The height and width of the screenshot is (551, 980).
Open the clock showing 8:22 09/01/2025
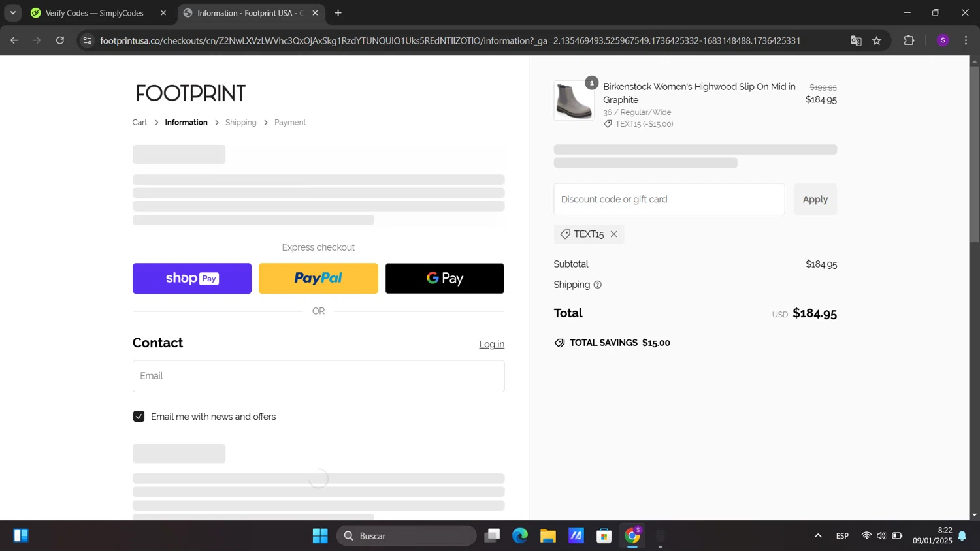click(x=932, y=536)
